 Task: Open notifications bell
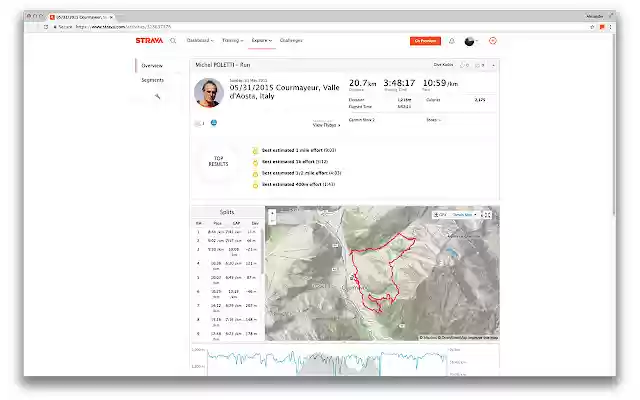coord(452,41)
